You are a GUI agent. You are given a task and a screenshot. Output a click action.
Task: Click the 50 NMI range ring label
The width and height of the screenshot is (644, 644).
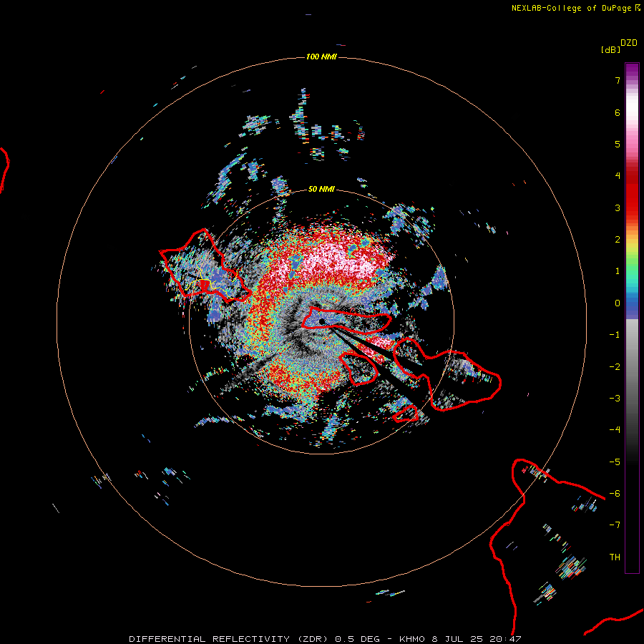tap(321, 189)
